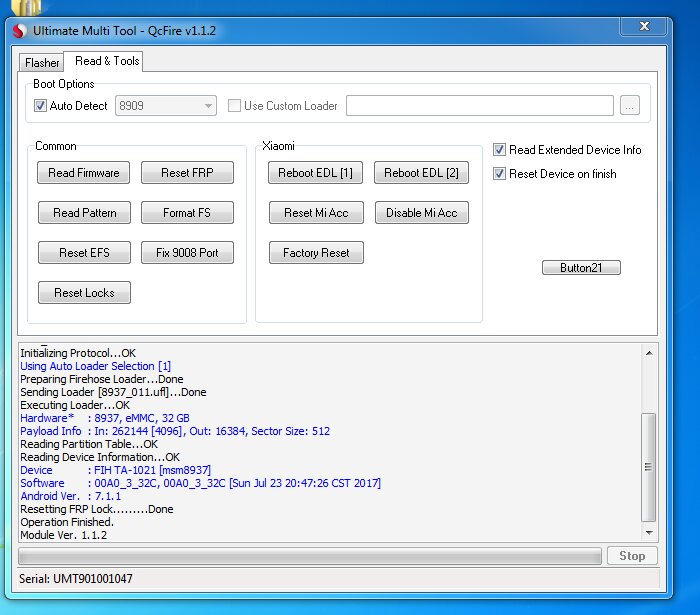Click the log panel scrollbar thumb

coord(649,467)
